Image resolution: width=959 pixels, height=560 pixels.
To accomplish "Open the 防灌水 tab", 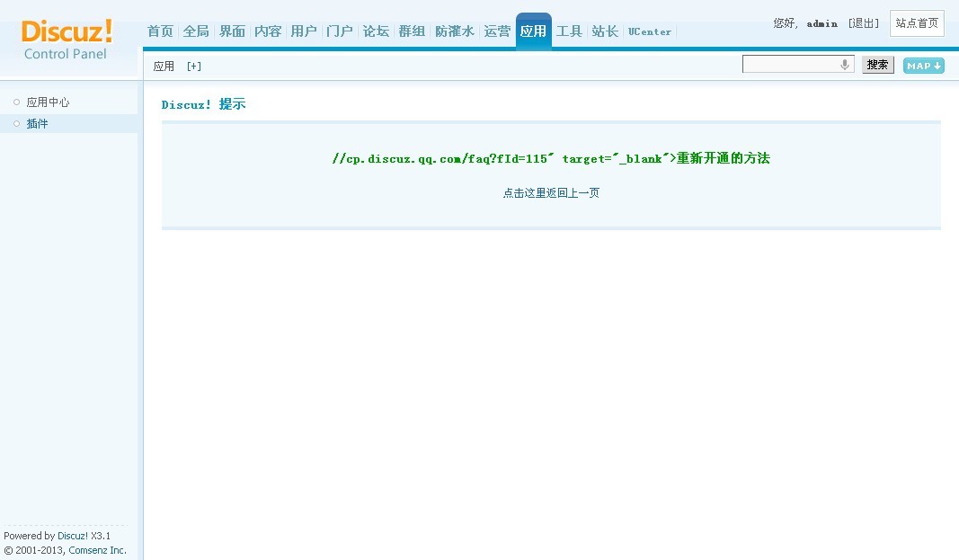I will click(x=455, y=31).
